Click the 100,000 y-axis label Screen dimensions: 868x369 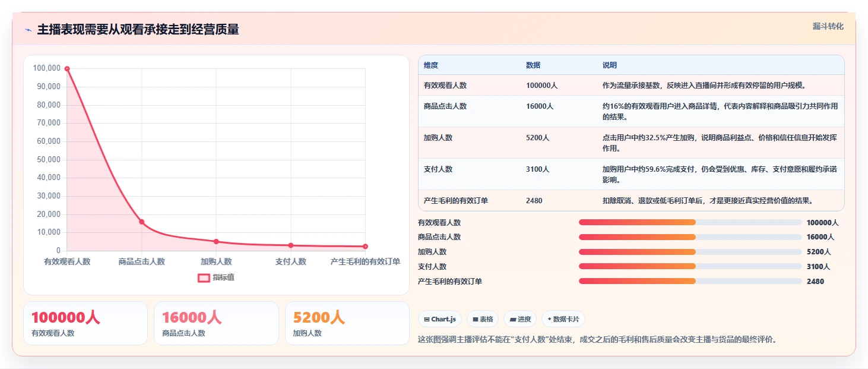point(47,68)
